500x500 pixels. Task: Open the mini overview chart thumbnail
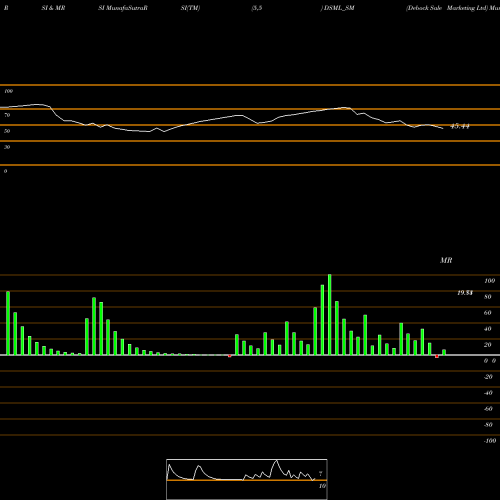247,479
